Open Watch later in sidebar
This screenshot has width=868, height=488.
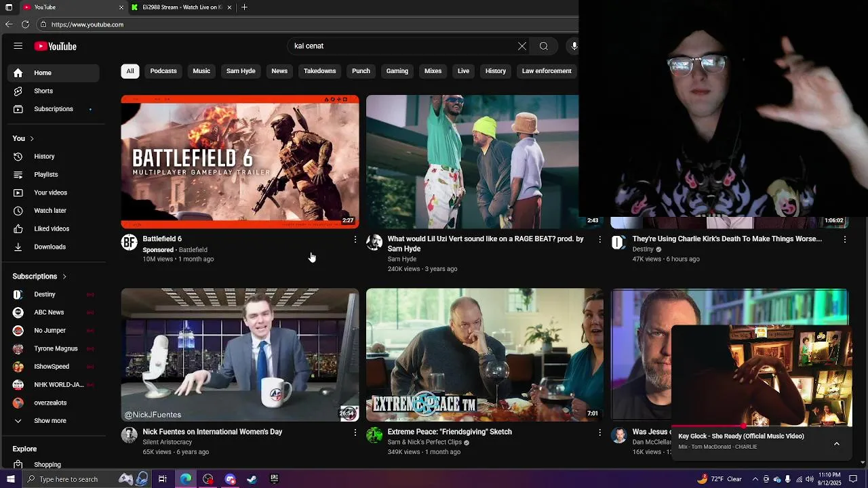[x=54, y=211]
